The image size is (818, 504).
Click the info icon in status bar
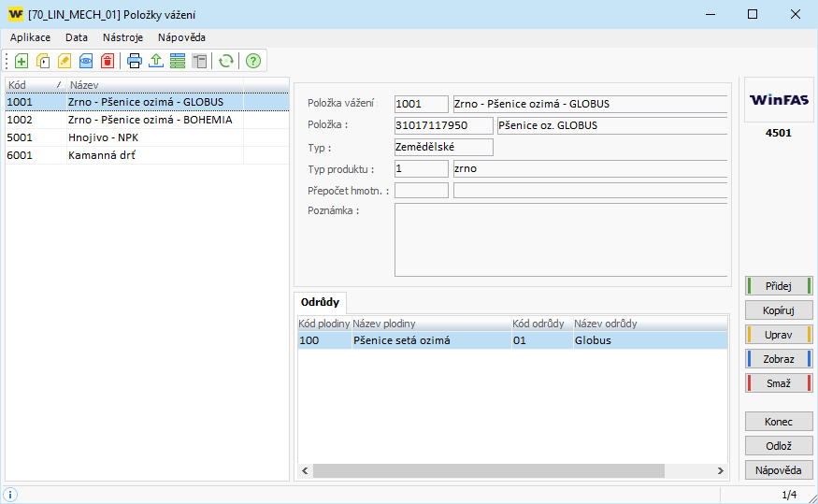click(10, 494)
